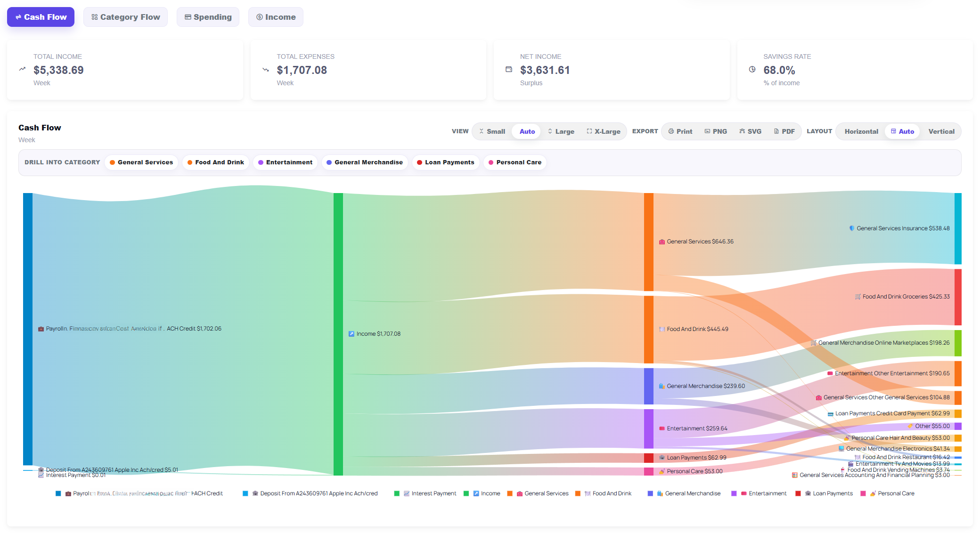
Task: Switch to Category Flow tab
Action: pos(125,17)
